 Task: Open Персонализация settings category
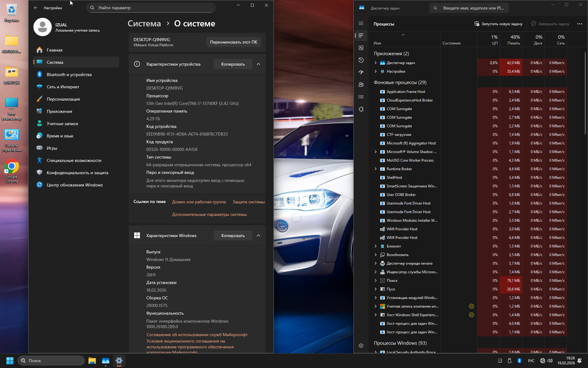tap(63, 99)
